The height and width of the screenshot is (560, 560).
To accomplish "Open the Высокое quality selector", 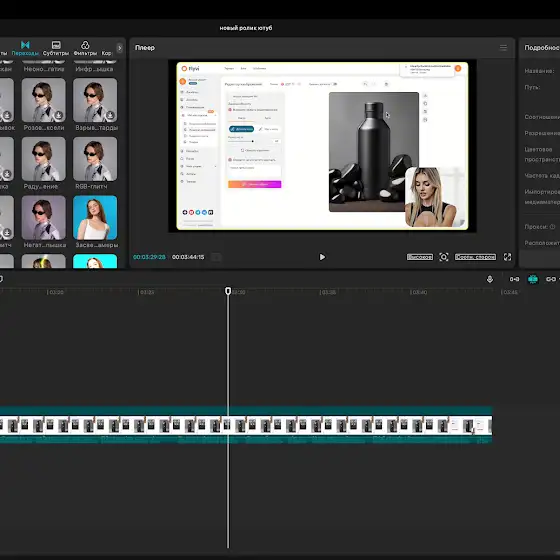I will click(420, 257).
